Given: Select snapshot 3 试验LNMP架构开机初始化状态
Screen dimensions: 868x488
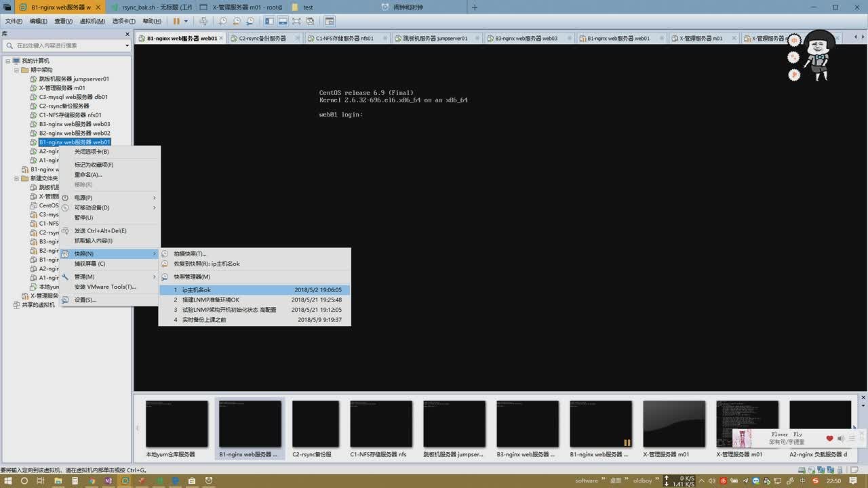Looking at the screenshot, I should tap(254, 310).
